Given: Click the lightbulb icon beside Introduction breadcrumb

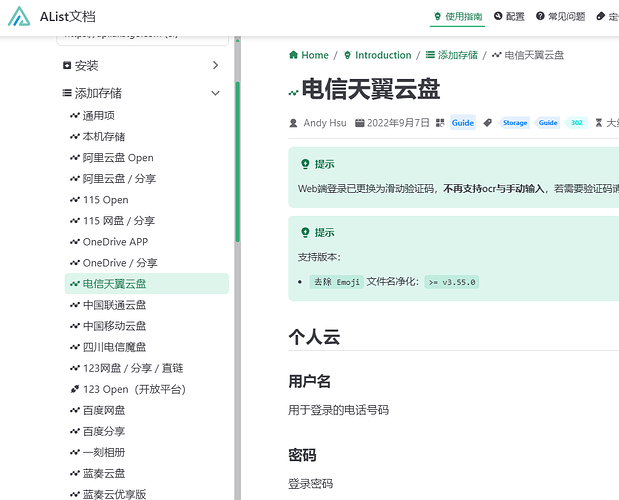Looking at the screenshot, I should (x=347, y=55).
